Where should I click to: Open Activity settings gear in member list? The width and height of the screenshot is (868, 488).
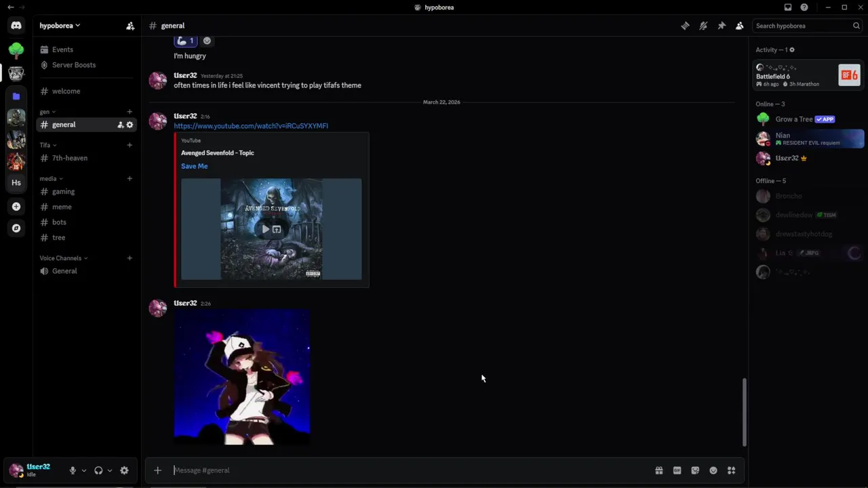[792, 49]
